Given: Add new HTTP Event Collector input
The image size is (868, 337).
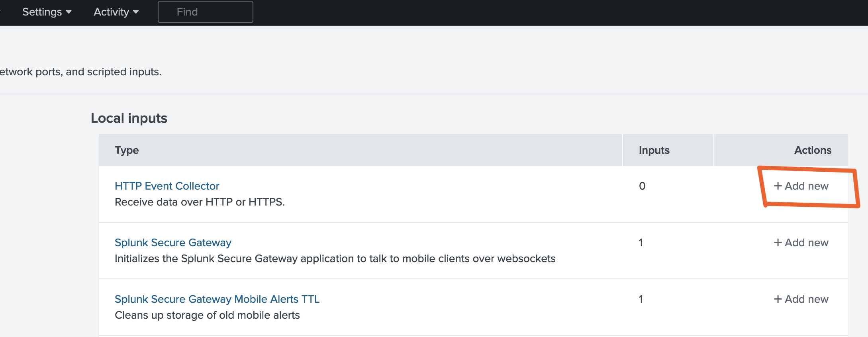Looking at the screenshot, I should pyautogui.click(x=801, y=186).
